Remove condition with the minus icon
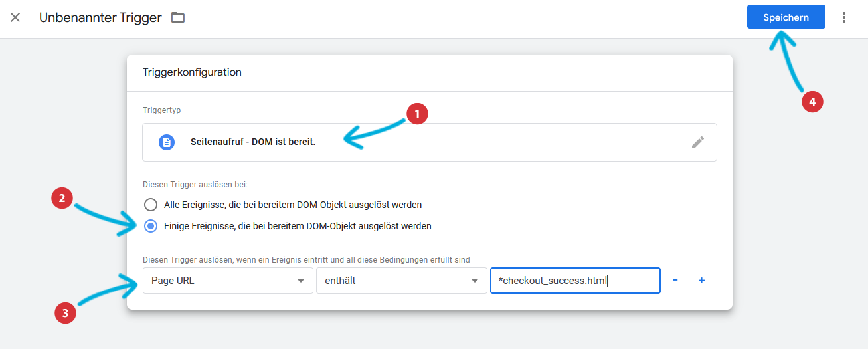This screenshot has height=349, width=868. pos(675,281)
